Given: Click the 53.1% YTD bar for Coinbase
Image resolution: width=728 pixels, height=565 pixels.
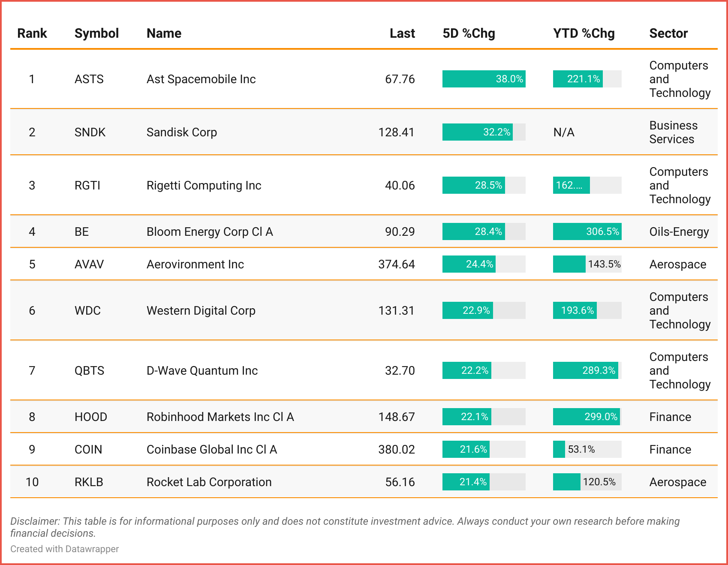Looking at the screenshot, I should tap(559, 450).
